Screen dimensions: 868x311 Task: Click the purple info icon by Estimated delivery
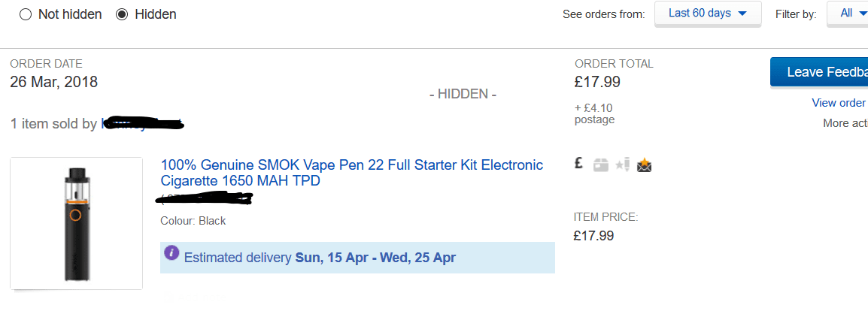(172, 253)
